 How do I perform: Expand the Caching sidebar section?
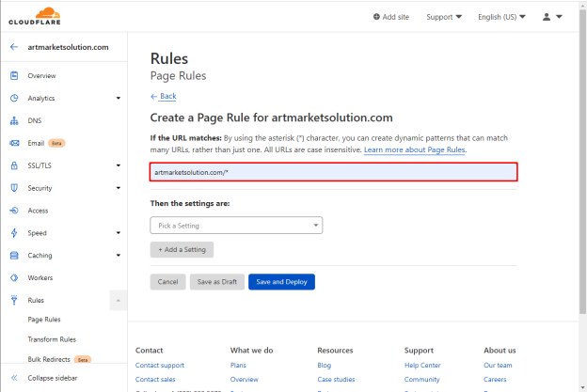(x=119, y=255)
